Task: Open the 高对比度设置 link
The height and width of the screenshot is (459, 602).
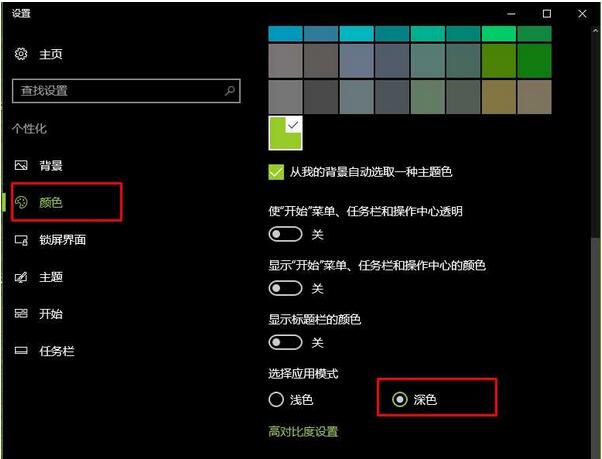Action: pos(303,432)
